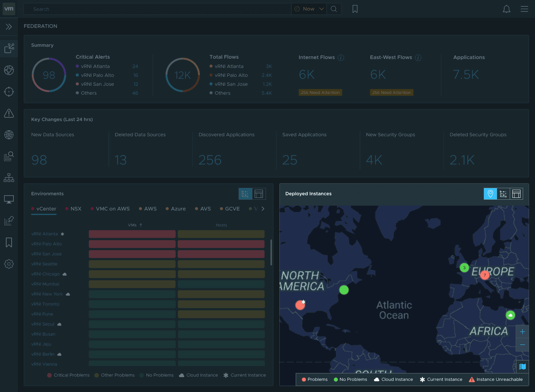This screenshot has height=392, width=535.
Task: Select the AVS tab
Action: pos(203,209)
